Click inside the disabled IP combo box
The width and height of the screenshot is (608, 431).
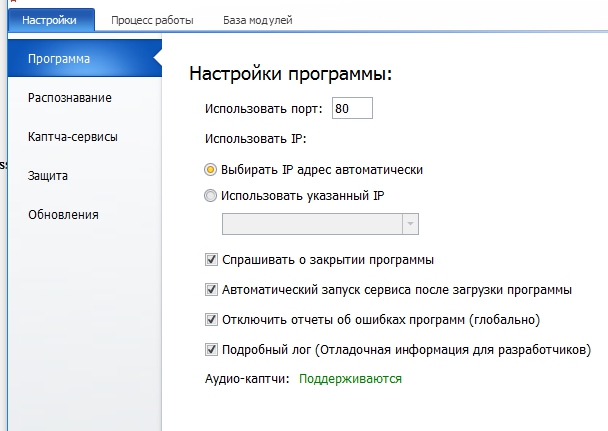pyautogui.click(x=312, y=224)
